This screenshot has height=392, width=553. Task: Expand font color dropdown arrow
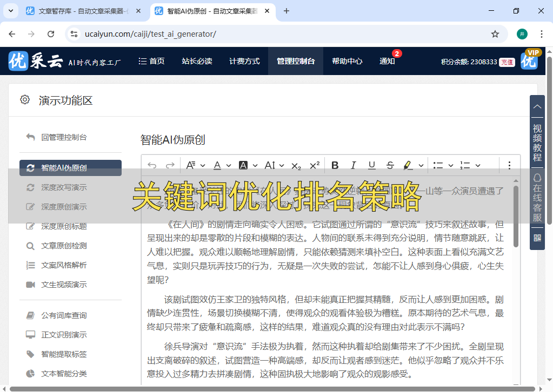coord(229,166)
